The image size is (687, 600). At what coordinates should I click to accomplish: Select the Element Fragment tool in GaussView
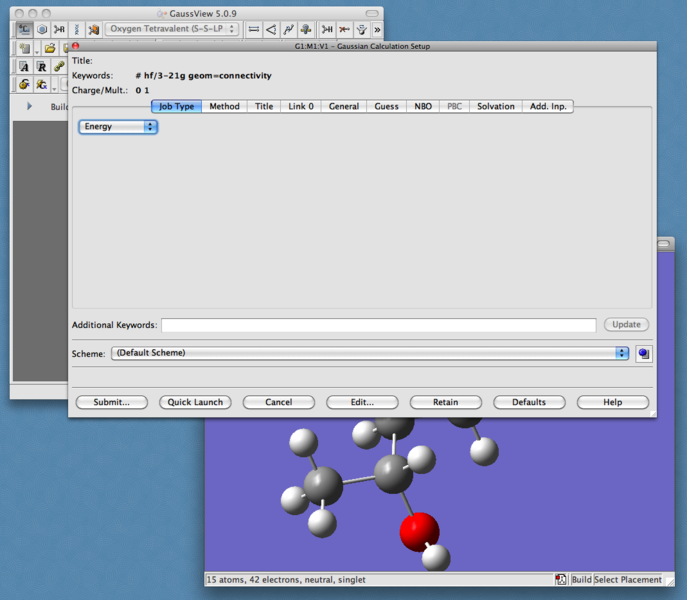25,29
